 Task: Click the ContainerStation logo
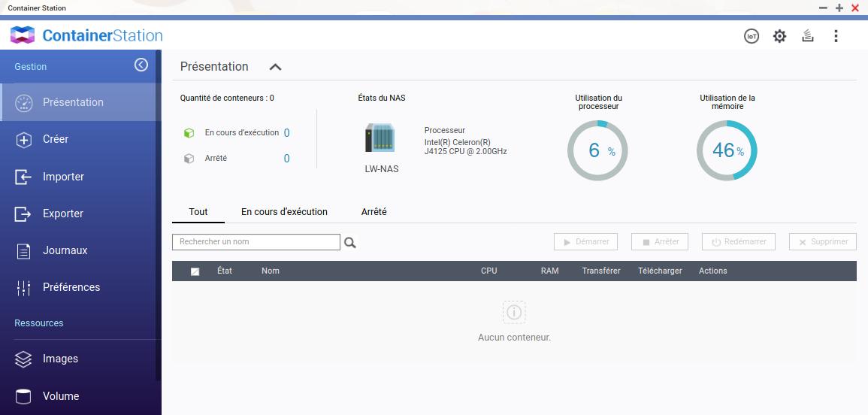(86, 35)
